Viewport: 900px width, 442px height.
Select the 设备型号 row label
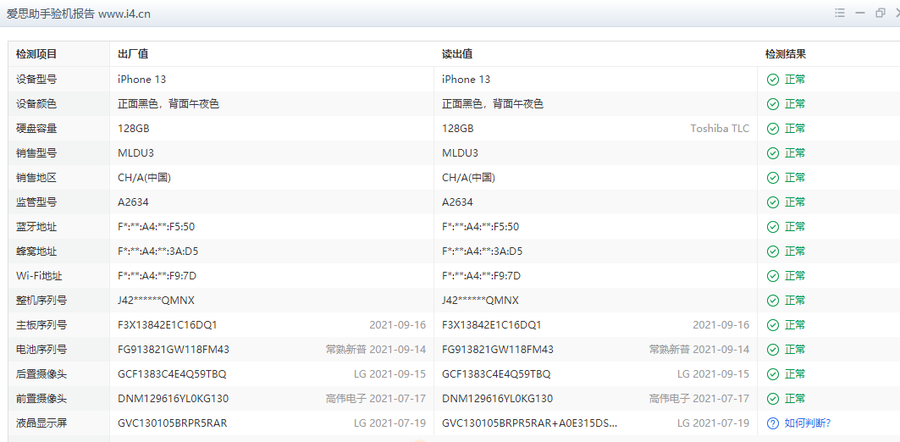coord(36,79)
